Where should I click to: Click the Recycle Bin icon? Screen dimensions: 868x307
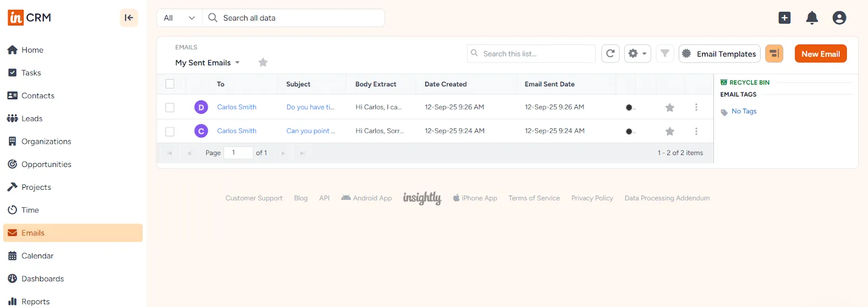pyautogui.click(x=724, y=82)
